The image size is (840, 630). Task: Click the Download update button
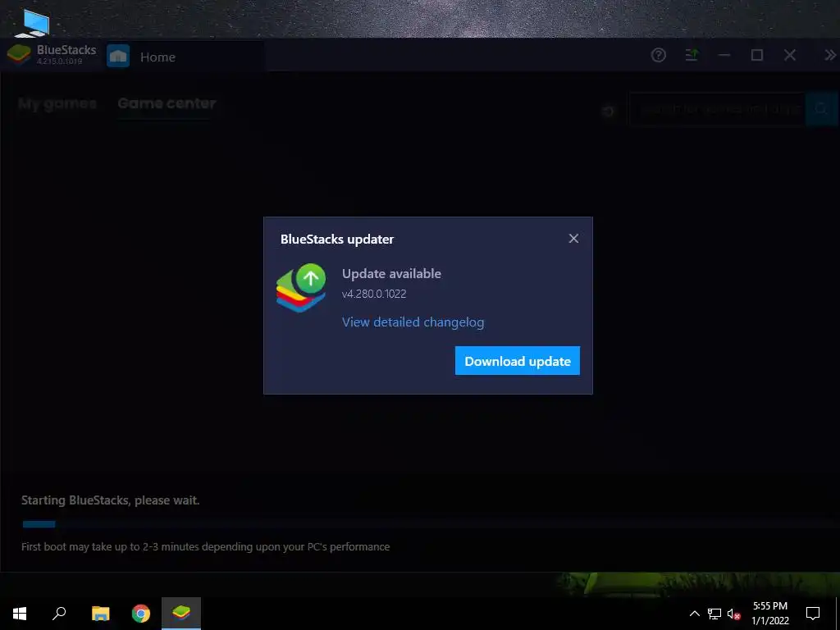tap(517, 361)
